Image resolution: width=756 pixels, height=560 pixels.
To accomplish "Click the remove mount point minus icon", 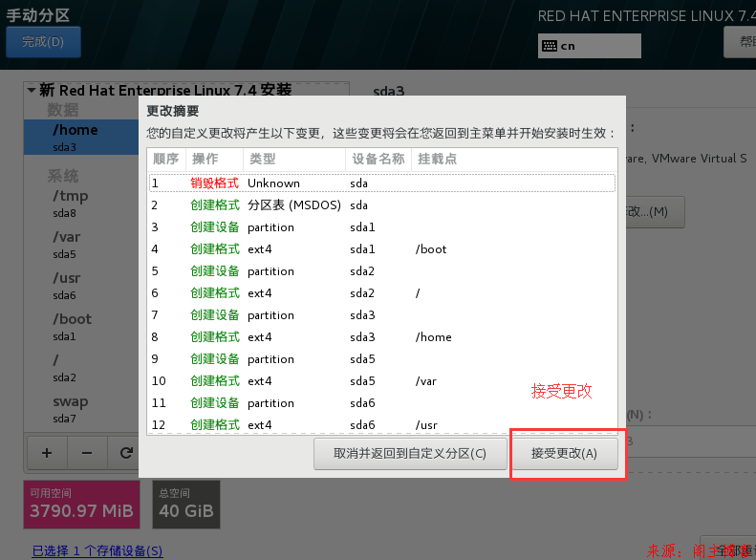I will pos(87,453).
